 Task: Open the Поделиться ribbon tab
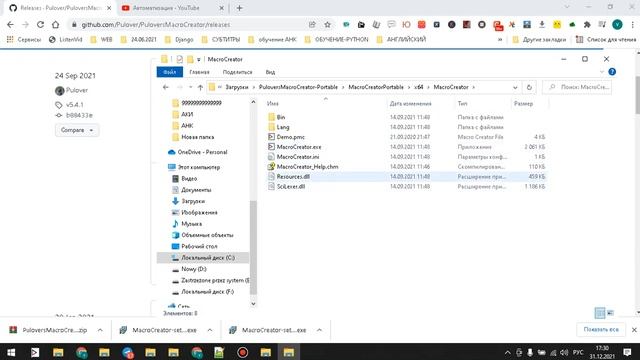pos(237,72)
